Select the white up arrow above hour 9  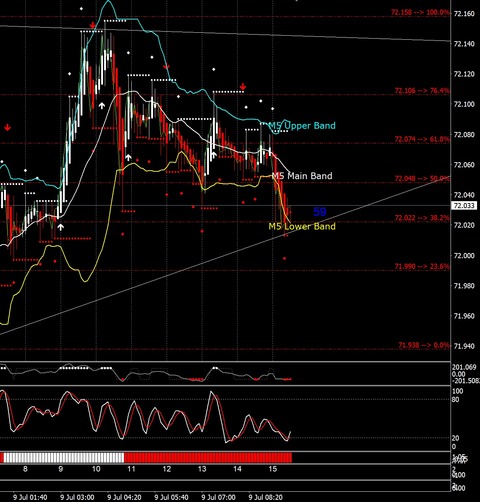tap(60, 227)
